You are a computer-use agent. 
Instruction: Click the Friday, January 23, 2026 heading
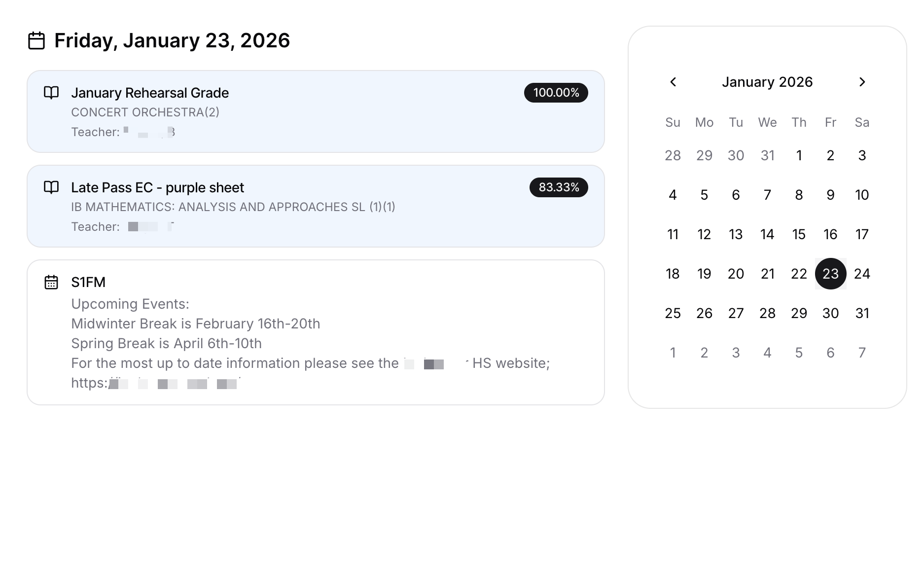tap(172, 40)
